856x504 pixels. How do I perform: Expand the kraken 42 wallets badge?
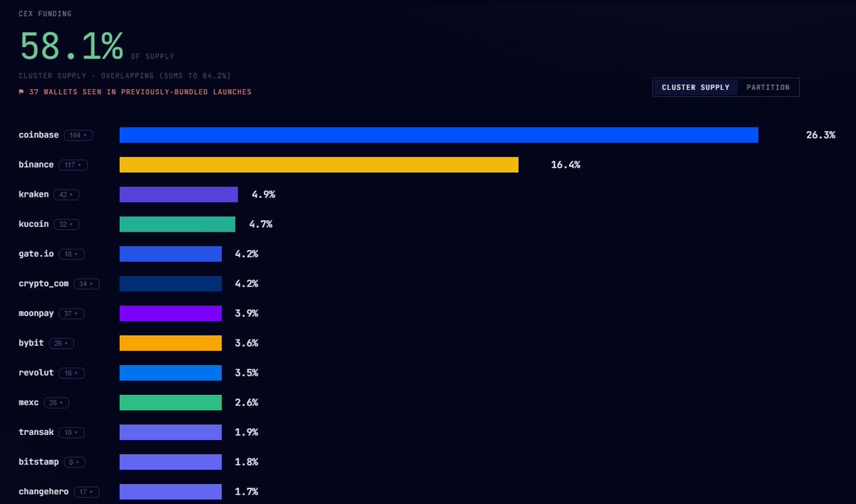click(x=66, y=195)
